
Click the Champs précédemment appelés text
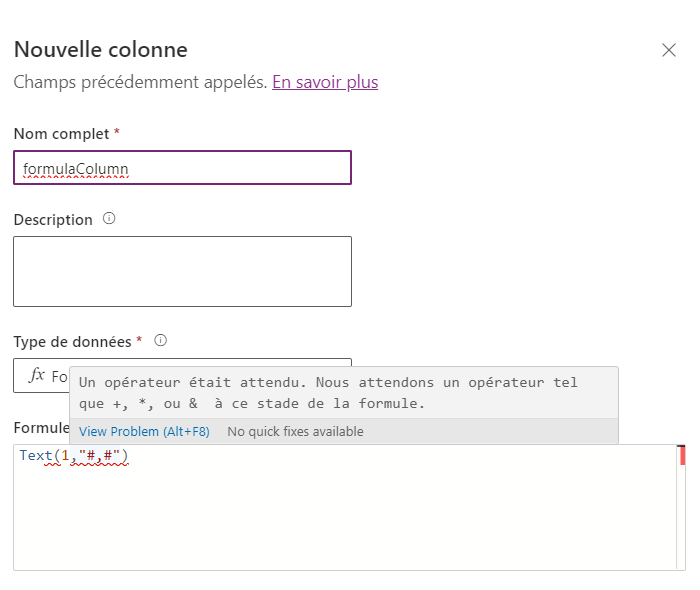click(140, 82)
